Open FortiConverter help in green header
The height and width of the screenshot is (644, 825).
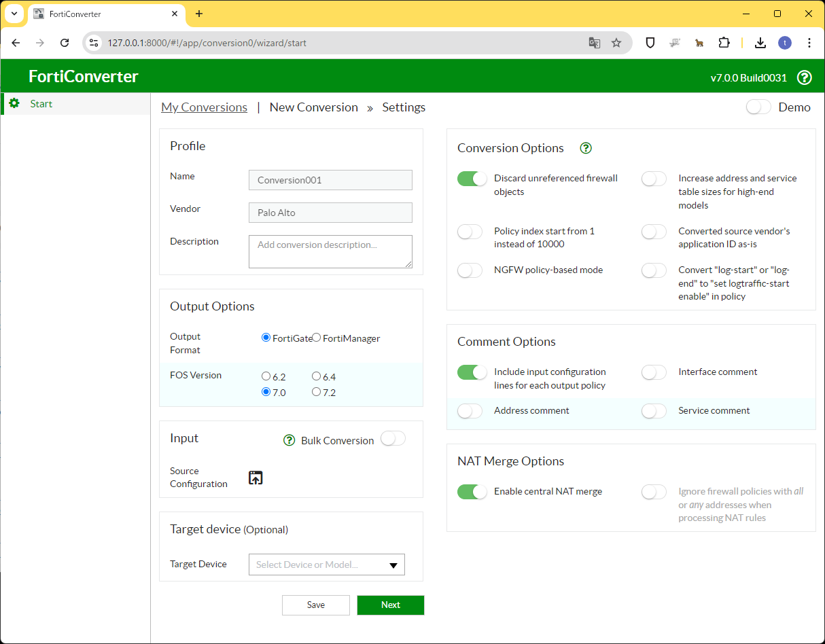[x=804, y=77]
